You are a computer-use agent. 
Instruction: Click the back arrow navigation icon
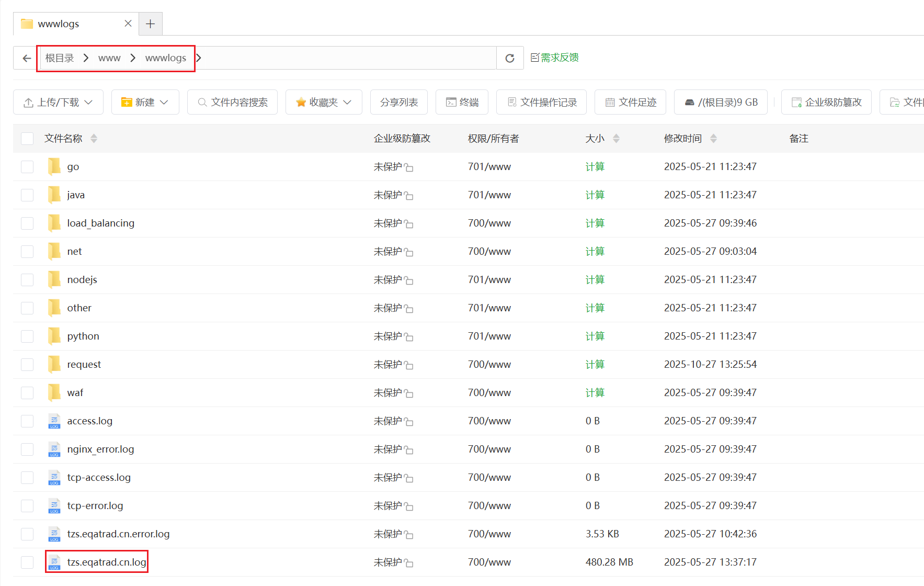click(x=27, y=58)
